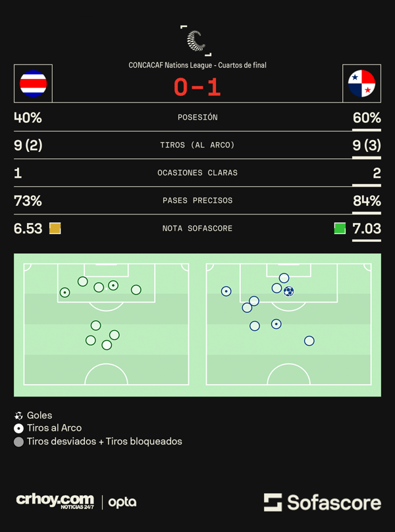Click the Goles legend ball icon
Viewport: 395px width, 532px height.
(18, 416)
